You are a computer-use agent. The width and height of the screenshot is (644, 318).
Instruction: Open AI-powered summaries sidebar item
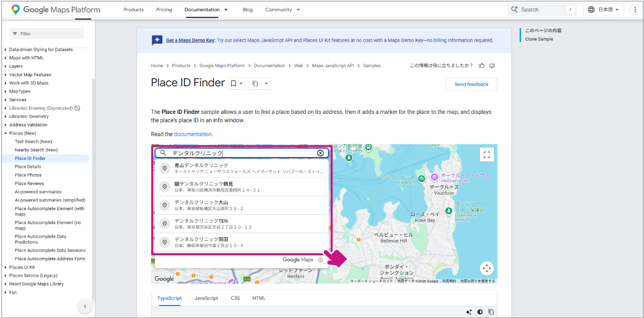point(38,192)
